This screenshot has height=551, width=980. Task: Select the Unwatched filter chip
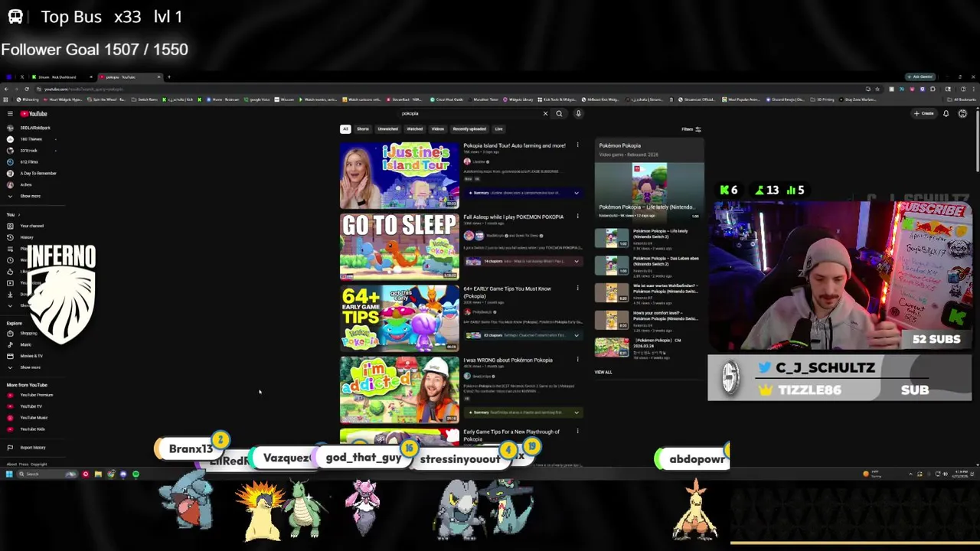(387, 129)
